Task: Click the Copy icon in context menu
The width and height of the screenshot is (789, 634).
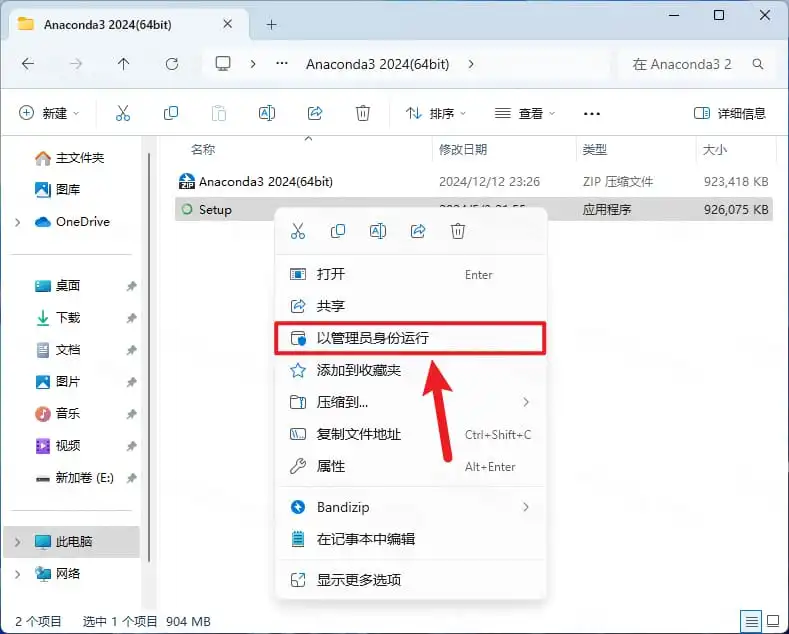Action: pos(338,231)
